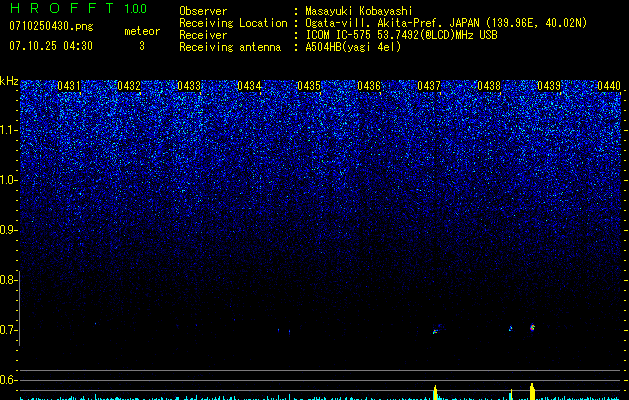Click the 0.9 kHz frequency axis label
629x400 pixels.
pos(7,230)
